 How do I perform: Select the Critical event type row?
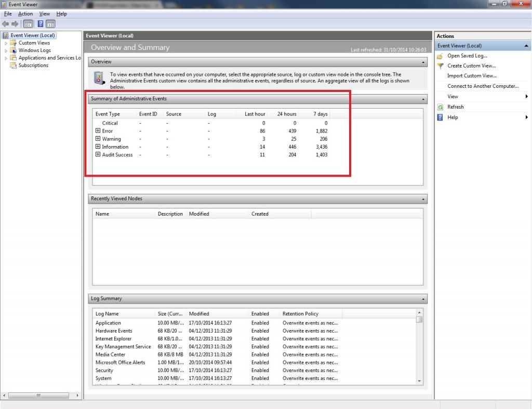click(x=211, y=123)
